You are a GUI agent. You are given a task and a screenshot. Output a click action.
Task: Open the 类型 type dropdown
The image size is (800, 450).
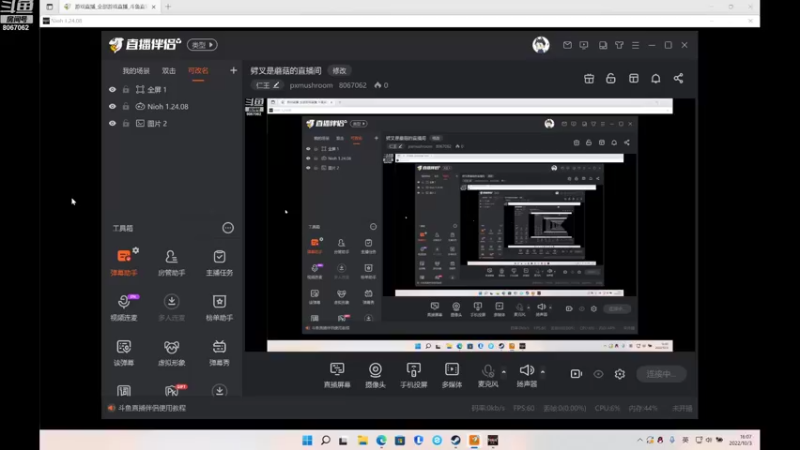[x=203, y=45]
